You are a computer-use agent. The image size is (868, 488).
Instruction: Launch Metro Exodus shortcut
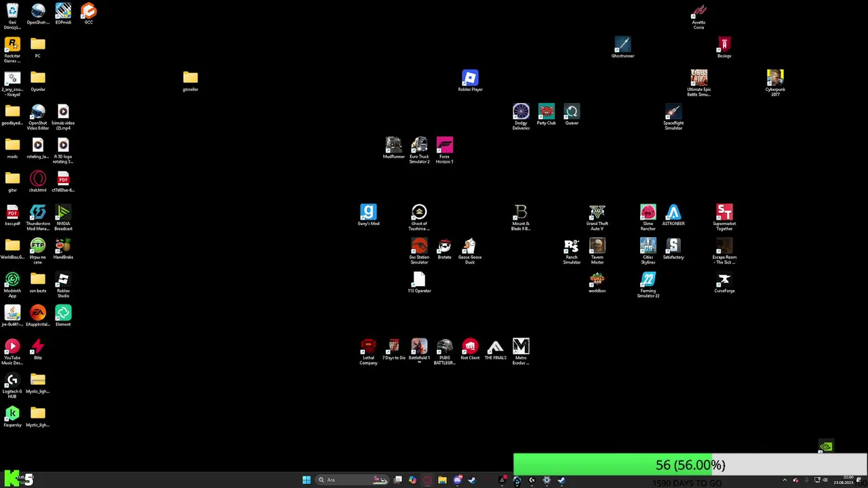pyautogui.click(x=521, y=352)
